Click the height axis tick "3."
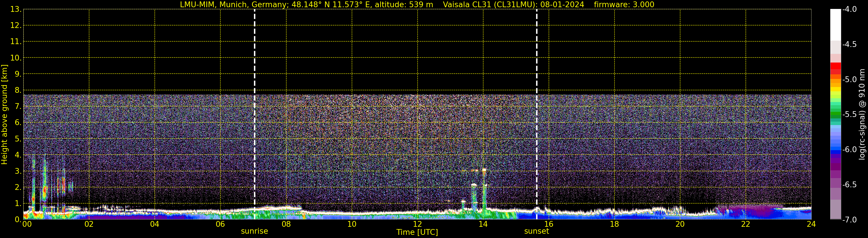Screen dimensions: 868x238 click(18, 171)
